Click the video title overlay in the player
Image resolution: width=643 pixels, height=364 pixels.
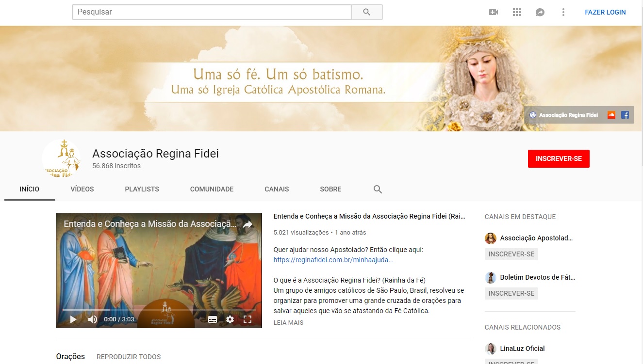pos(150,224)
